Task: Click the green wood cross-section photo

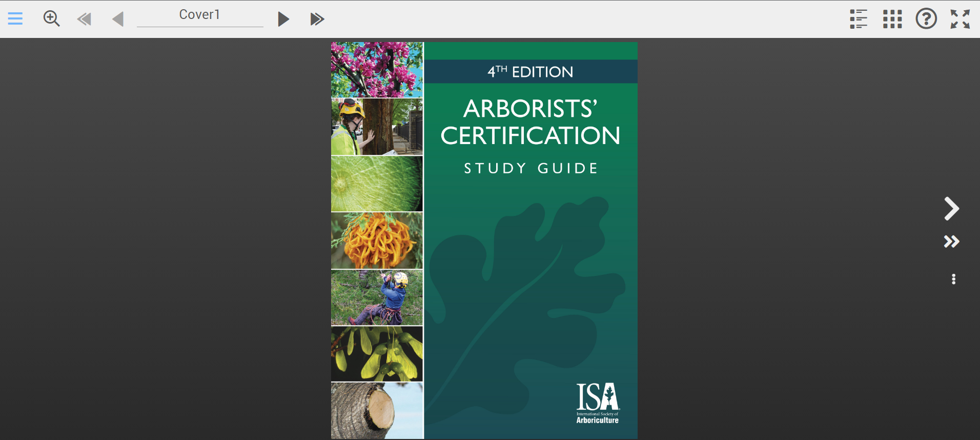Action: 377,184
